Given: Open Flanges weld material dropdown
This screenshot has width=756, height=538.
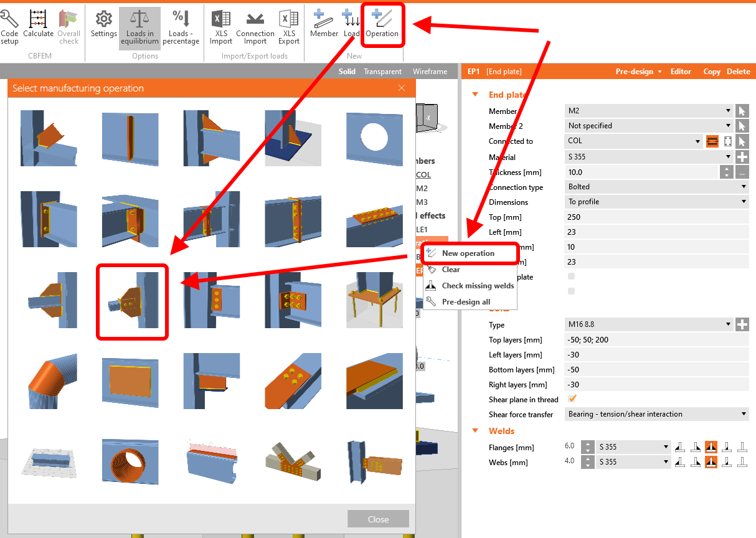Looking at the screenshot, I should 633,446.
